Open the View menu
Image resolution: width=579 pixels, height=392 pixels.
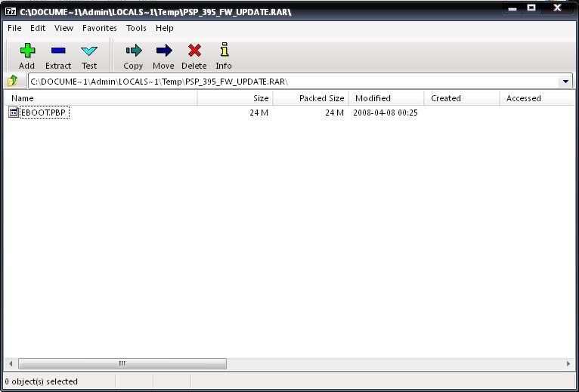click(x=63, y=28)
